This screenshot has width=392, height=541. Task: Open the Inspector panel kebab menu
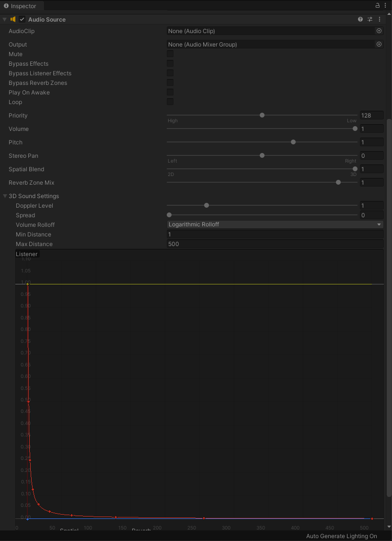(x=385, y=5)
